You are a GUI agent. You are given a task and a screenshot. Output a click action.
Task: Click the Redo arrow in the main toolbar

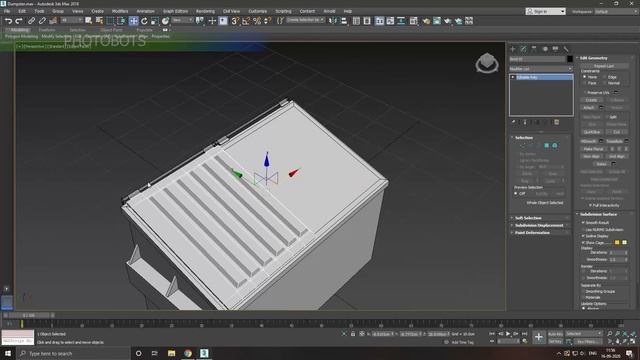coord(19,21)
